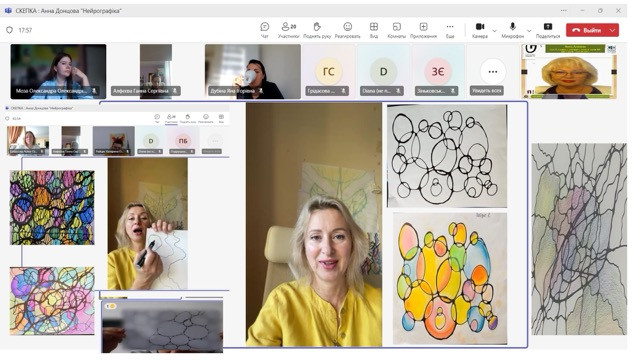
Task: Open the Apps panel
Action: (x=423, y=30)
